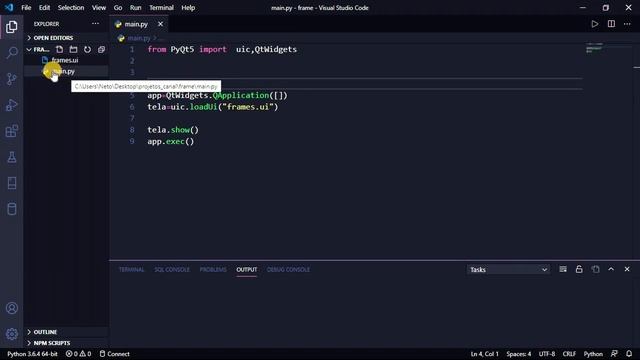Refresh the explorer file list

[x=87, y=49]
